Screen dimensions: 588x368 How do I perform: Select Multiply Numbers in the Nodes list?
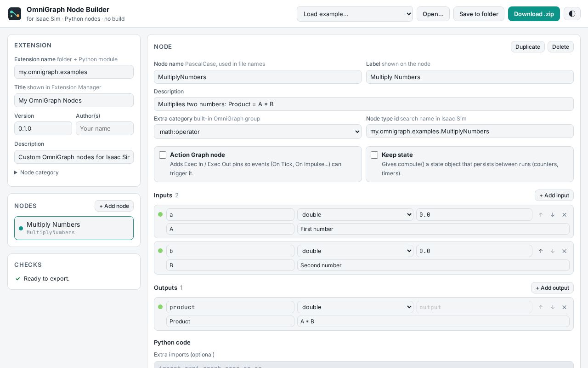click(74, 228)
